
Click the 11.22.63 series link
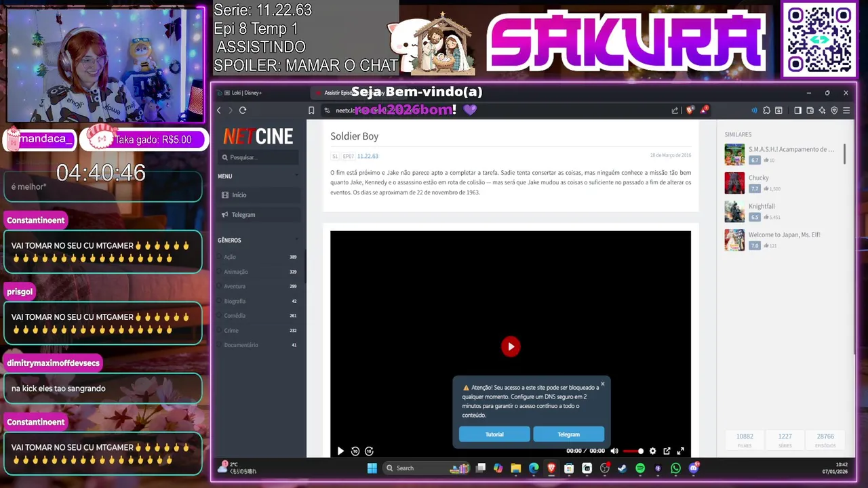368,156
